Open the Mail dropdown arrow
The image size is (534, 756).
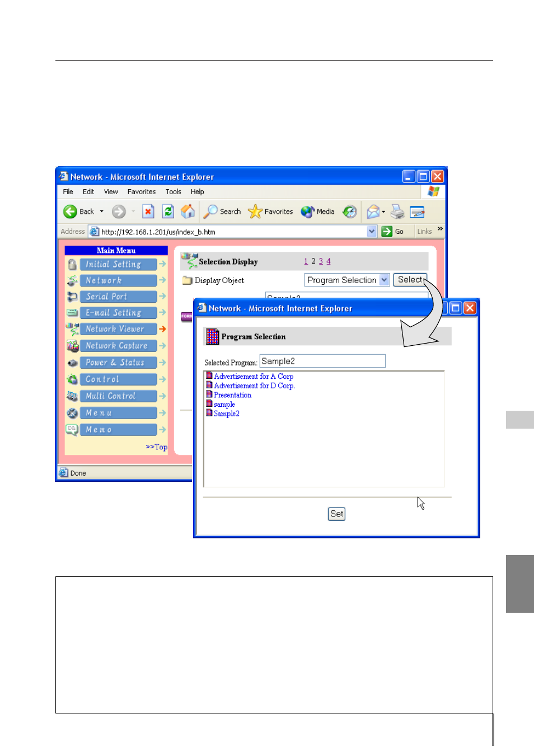click(x=383, y=212)
